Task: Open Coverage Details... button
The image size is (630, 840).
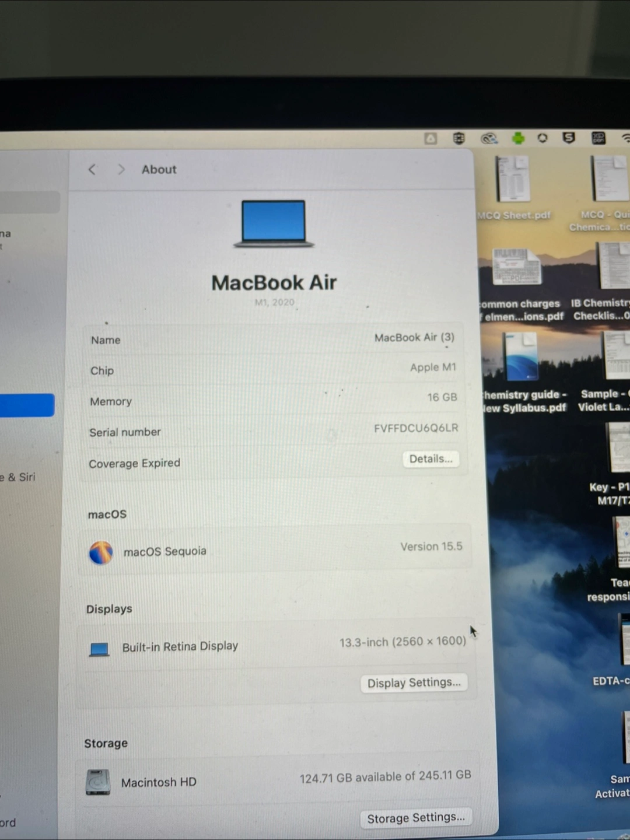Action: [430, 459]
